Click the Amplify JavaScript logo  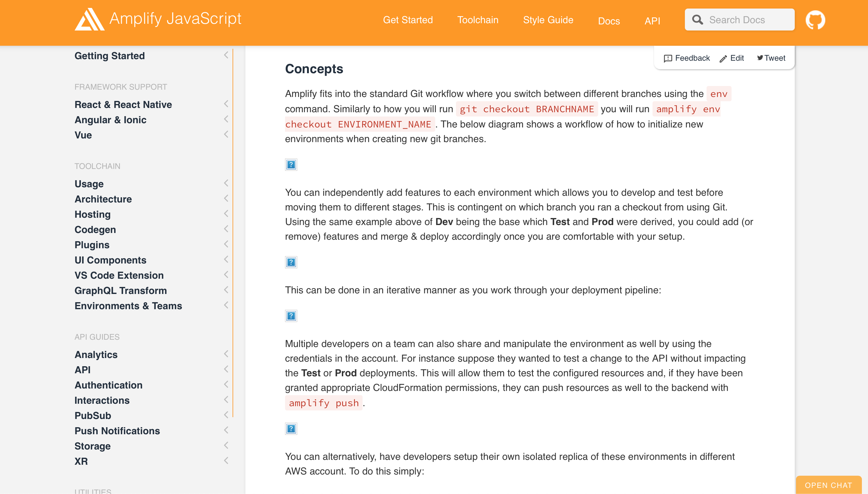pyautogui.click(x=157, y=19)
